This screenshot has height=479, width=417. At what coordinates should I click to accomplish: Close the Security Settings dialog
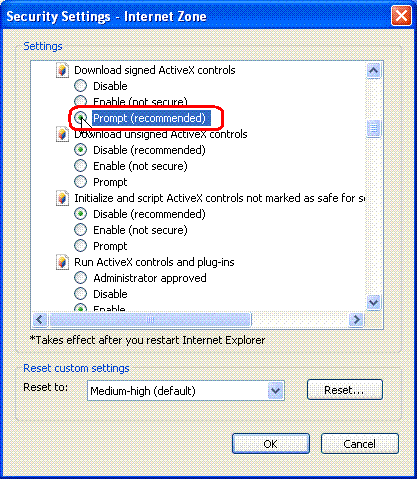[401, 16]
